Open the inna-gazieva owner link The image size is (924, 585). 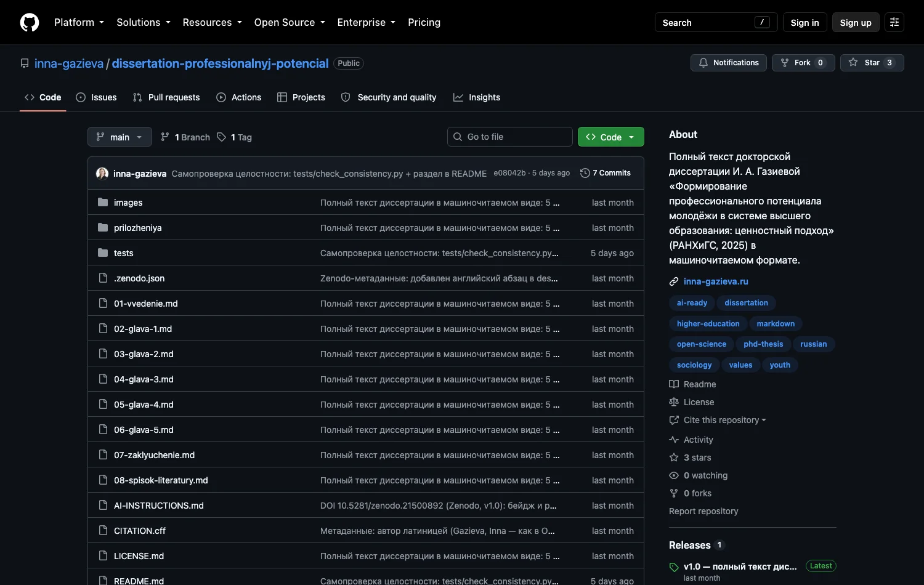(x=69, y=63)
